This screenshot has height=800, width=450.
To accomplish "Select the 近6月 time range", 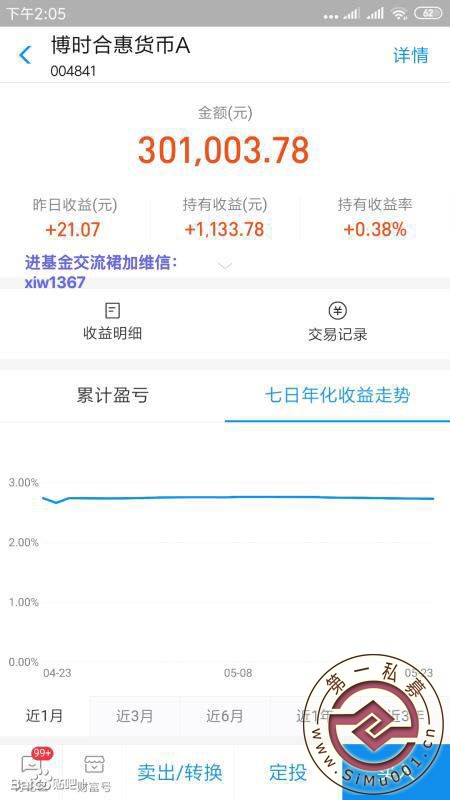I will (224, 716).
